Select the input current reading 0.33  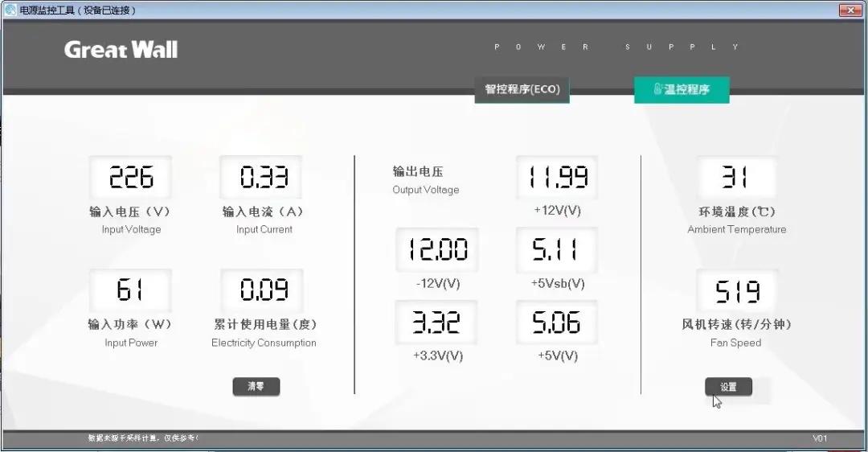[x=261, y=177]
